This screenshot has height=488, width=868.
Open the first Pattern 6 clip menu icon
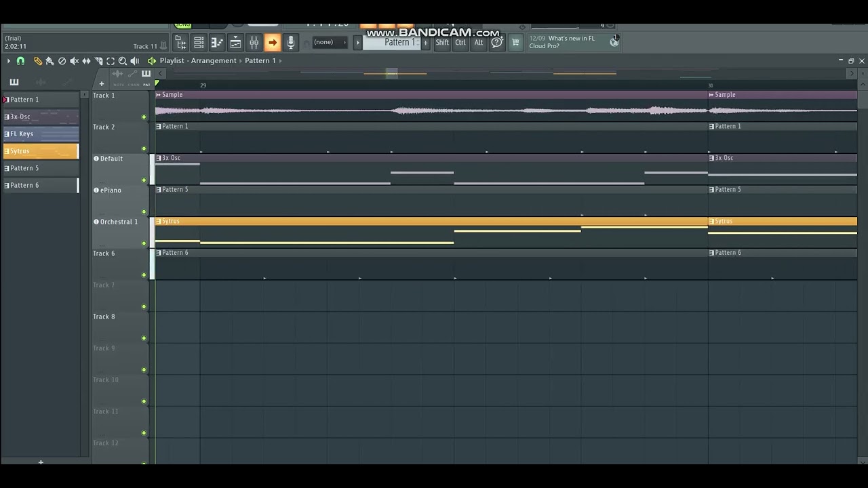(159, 253)
